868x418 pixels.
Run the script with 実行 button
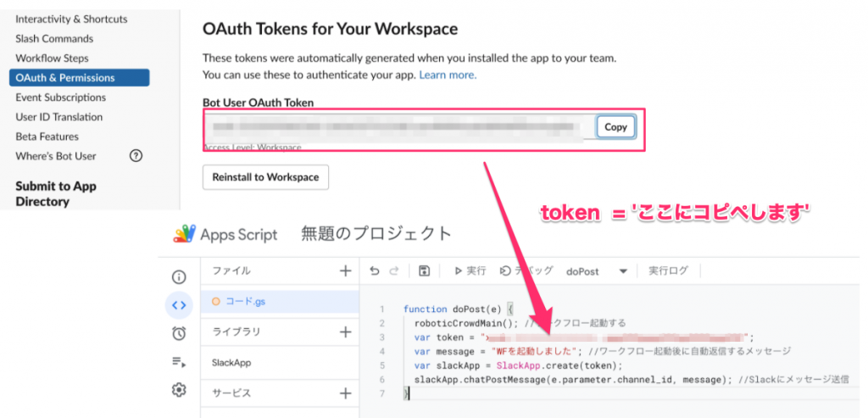tap(470, 270)
